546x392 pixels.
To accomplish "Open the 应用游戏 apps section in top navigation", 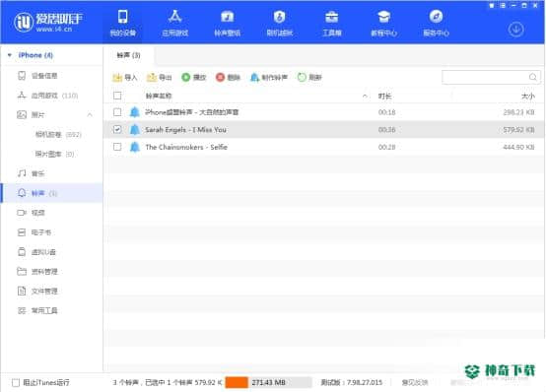I will [x=174, y=23].
